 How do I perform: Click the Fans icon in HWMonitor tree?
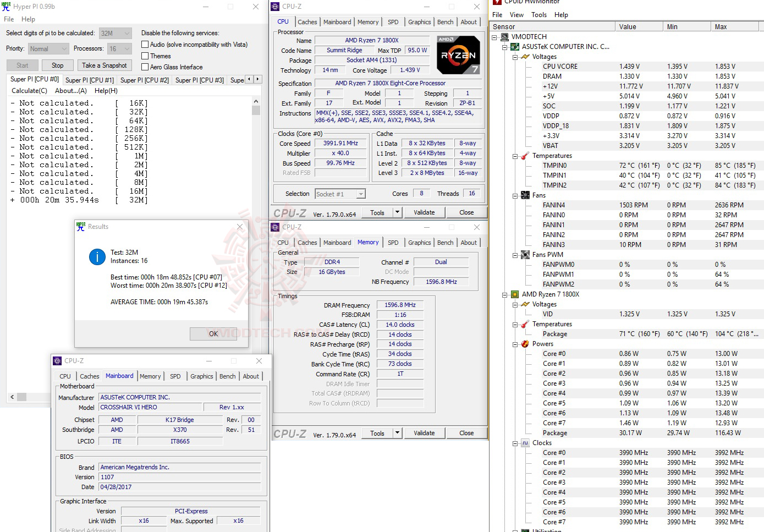(525, 195)
